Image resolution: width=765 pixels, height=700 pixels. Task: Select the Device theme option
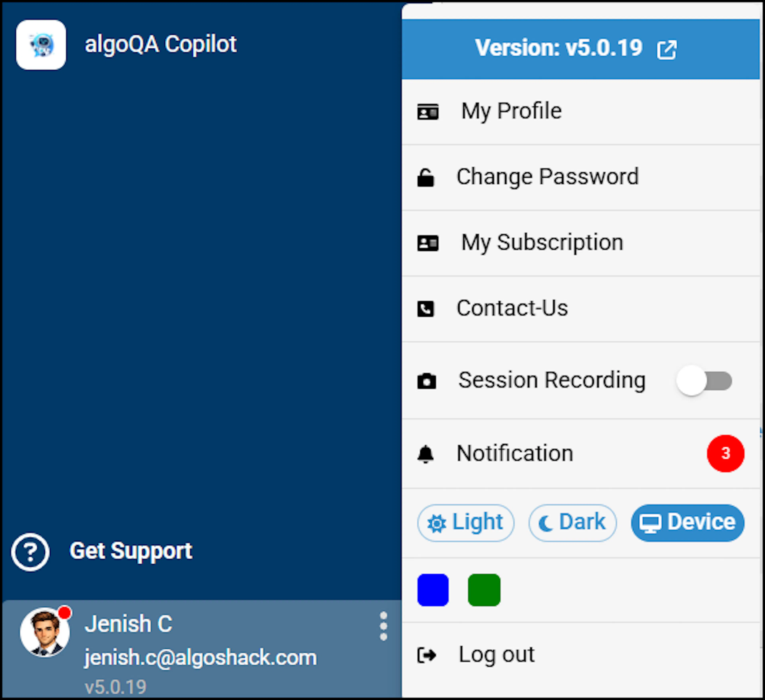(x=688, y=523)
